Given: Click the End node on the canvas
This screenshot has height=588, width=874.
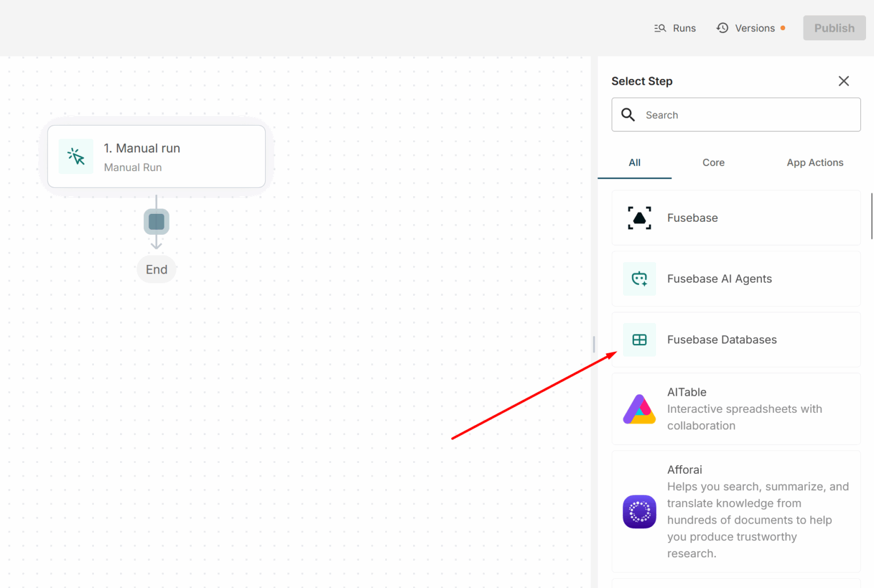Looking at the screenshot, I should tap(156, 269).
